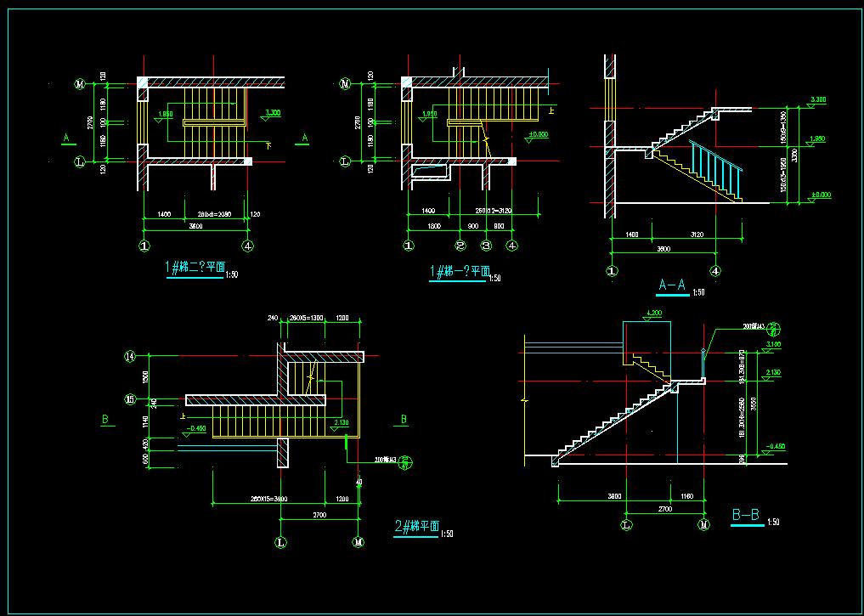The width and height of the screenshot is (864, 616).
Task: Pick the 2700 dimension in B-B section
Action: pos(664,508)
